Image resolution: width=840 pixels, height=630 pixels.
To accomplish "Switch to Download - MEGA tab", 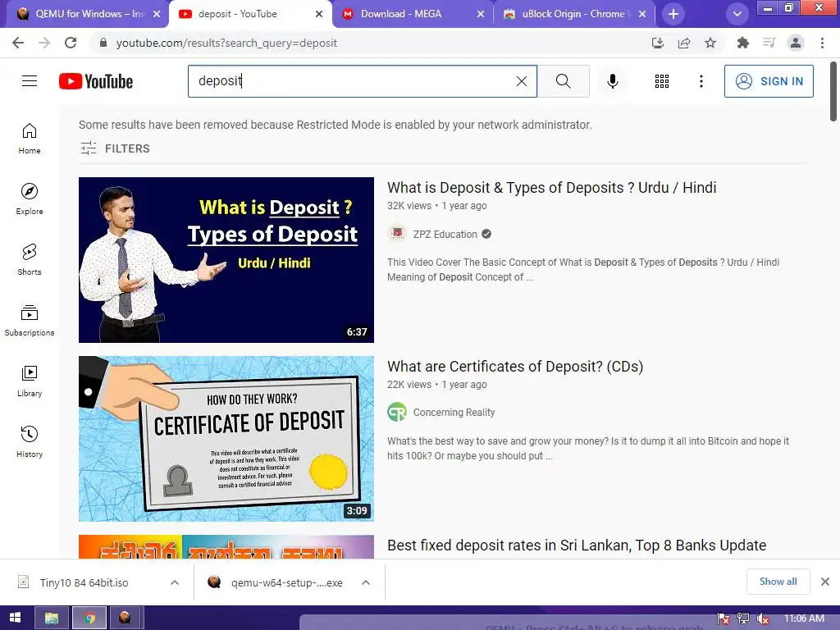I will point(413,14).
